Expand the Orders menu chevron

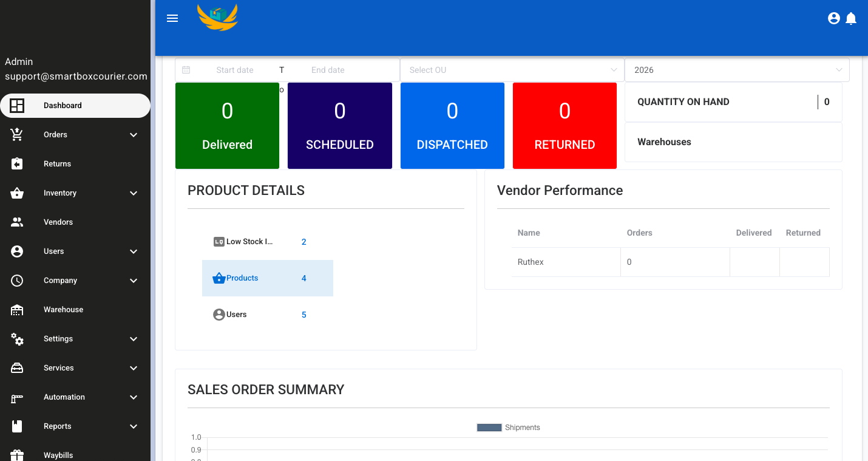coord(133,134)
